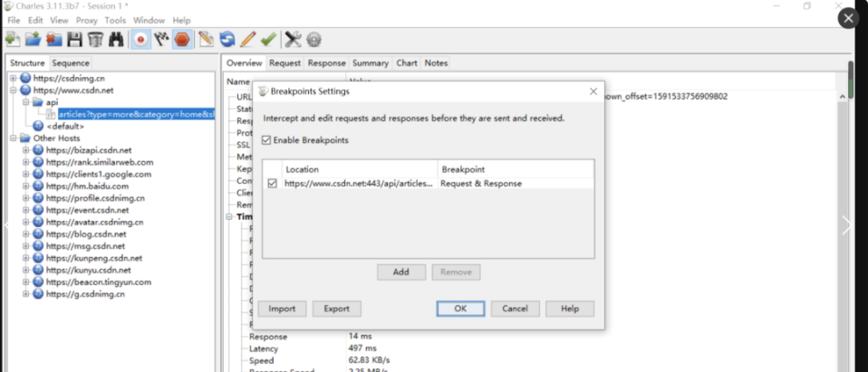Click the Validate green checkmark icon
The width and height of the screenshot is (868, 372).
(x=268, y=40)
